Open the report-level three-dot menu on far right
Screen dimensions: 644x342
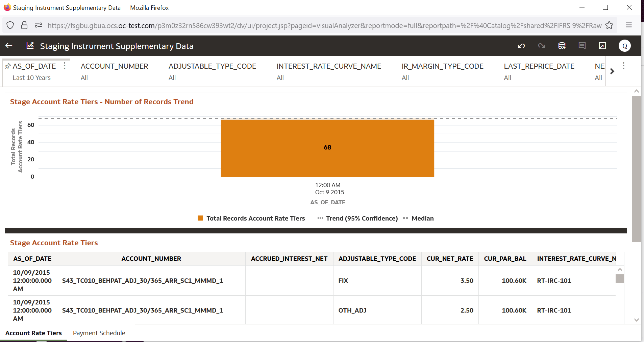[x=623, y=66]
